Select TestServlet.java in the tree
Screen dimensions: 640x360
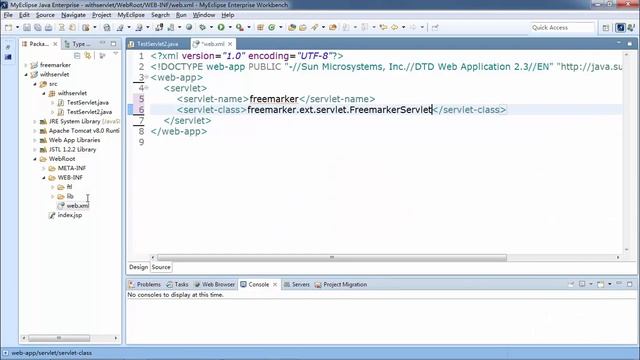pos(87,102)
